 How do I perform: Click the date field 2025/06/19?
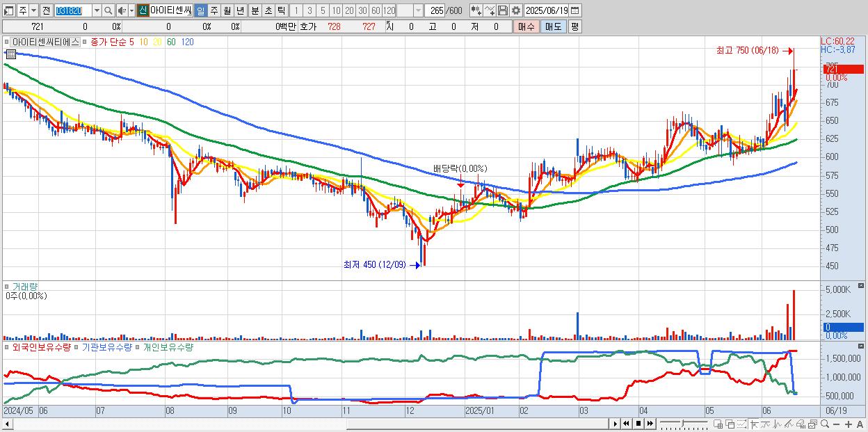[547, 10]
